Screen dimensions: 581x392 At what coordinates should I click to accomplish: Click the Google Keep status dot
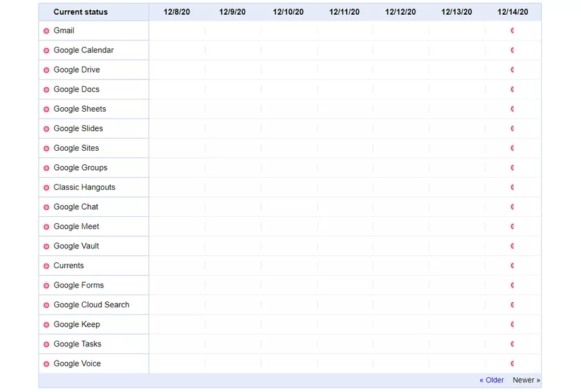coord(46,325)
